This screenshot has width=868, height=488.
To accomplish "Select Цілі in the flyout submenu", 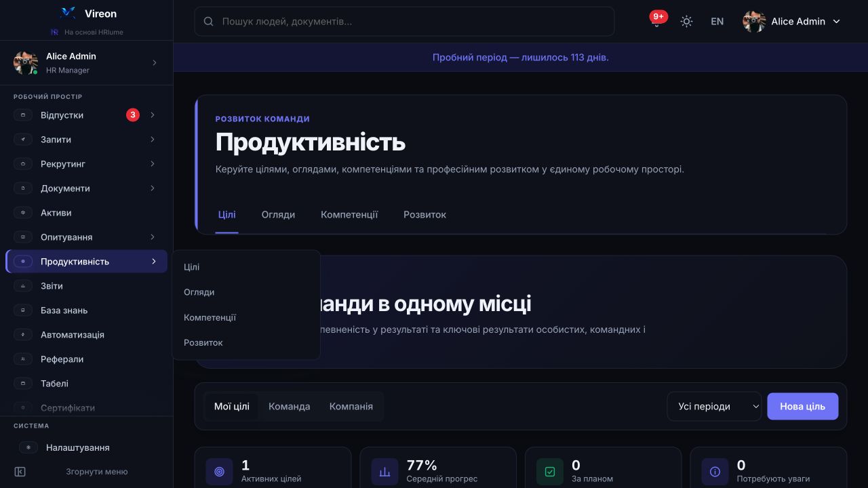I will pos(245,267).
